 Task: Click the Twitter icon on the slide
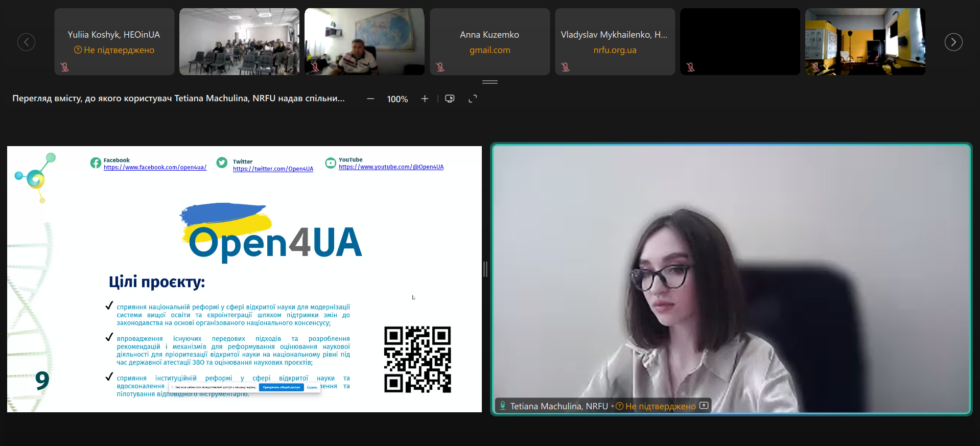pos(222,163)
